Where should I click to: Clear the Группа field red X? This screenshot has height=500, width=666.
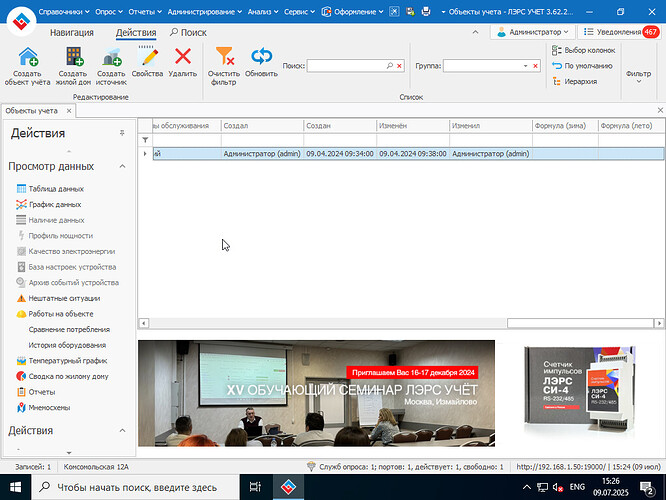[535, 66]
